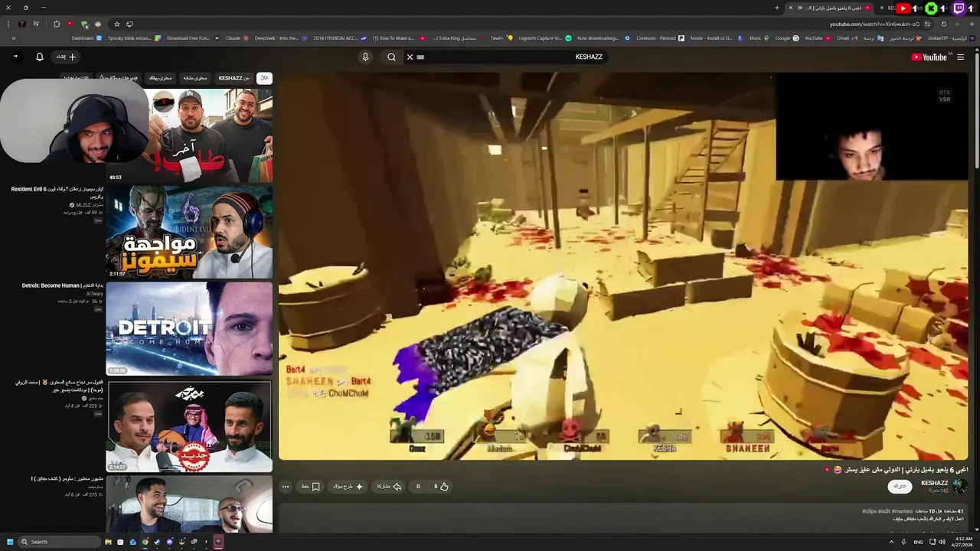The height and width of the screenshot is (551, 980).
Task: Click the Resident Evil 6 video title
Action: pos(57,193)
